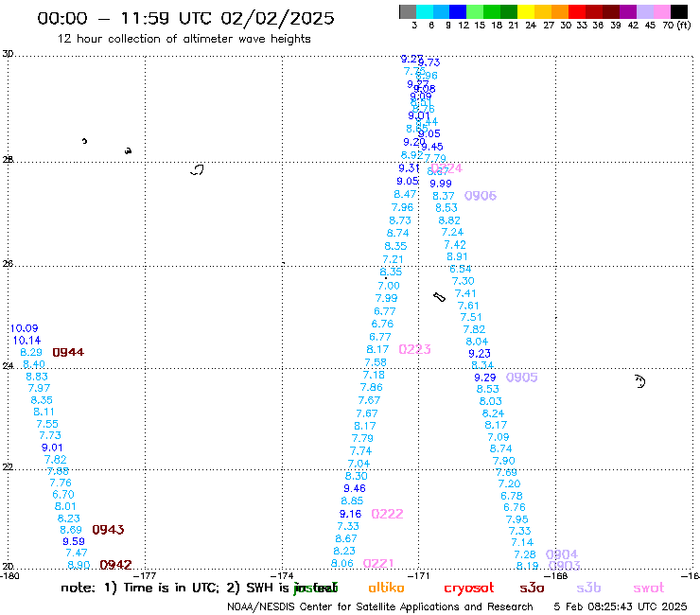Click the s3b time marker 0904
The height and width of the screenshot is (615, 700).
(x=562, y=554)
